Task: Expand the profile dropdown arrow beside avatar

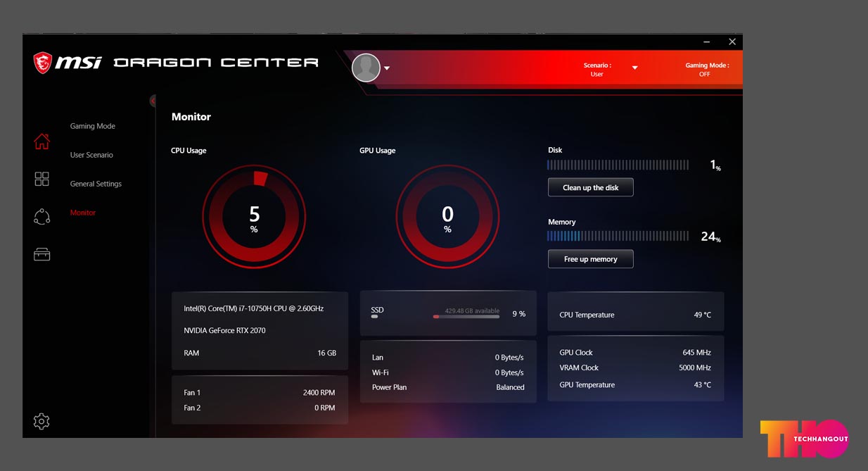Action: coord(387,68)
